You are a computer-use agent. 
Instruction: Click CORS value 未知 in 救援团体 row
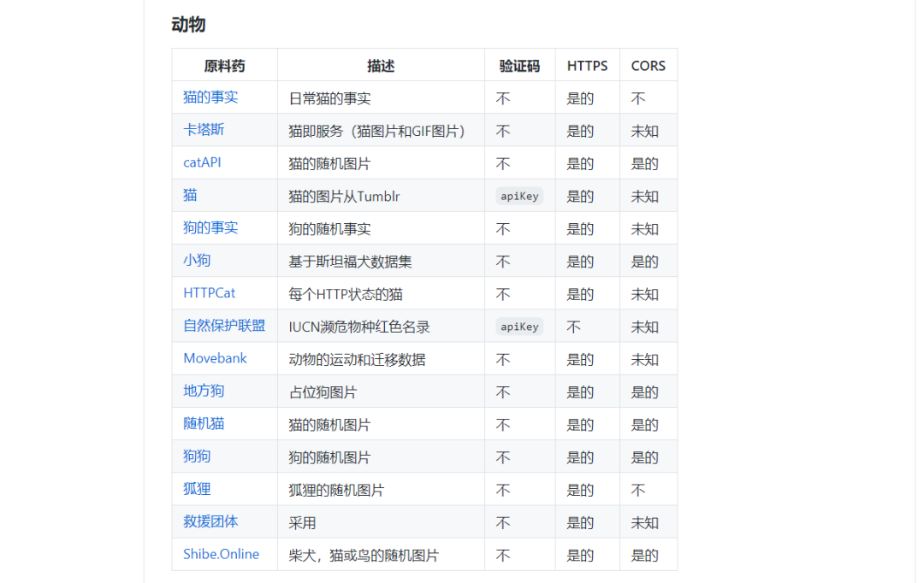tap(645, 523)
